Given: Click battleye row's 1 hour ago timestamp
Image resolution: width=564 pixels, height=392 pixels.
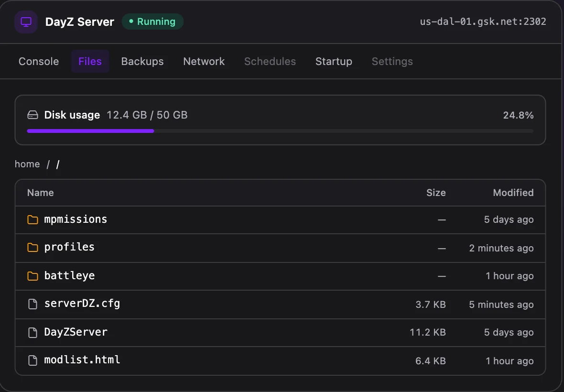Looking at the screenshot, I should tap(510, 276).
